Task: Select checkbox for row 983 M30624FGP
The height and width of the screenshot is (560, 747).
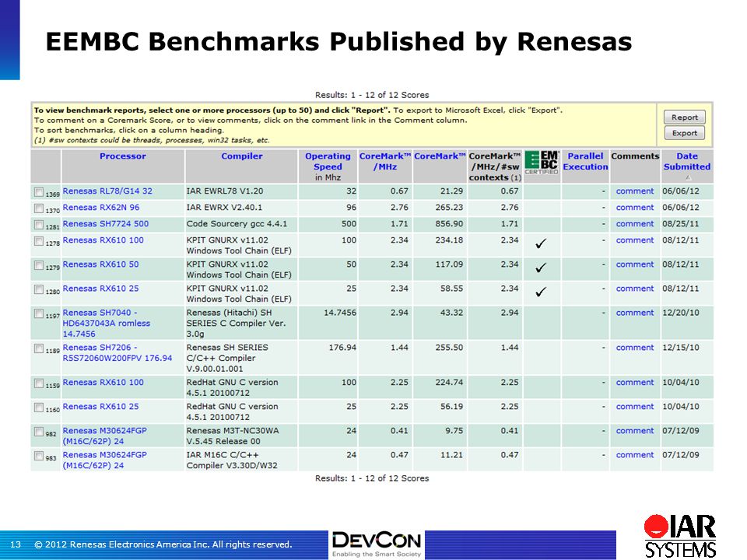Action: [39, 456]
